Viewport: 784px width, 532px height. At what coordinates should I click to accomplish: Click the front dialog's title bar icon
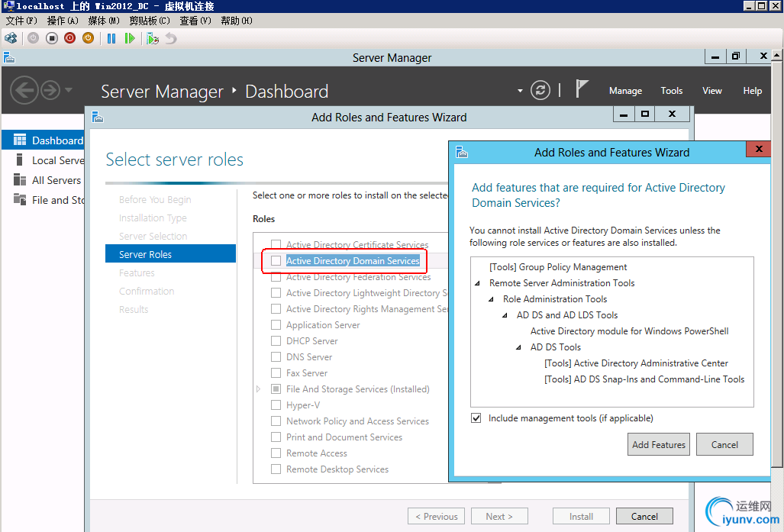point(462,153)
